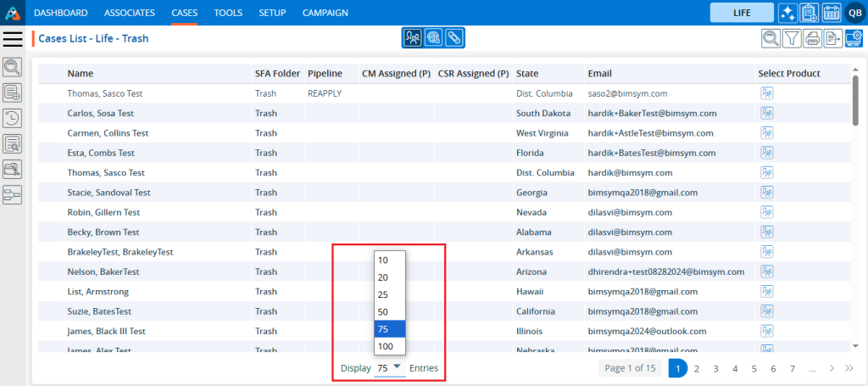Click the recent history clock icon in sidebar
This screenshot has width=868, height=386.
click(13, 118)
